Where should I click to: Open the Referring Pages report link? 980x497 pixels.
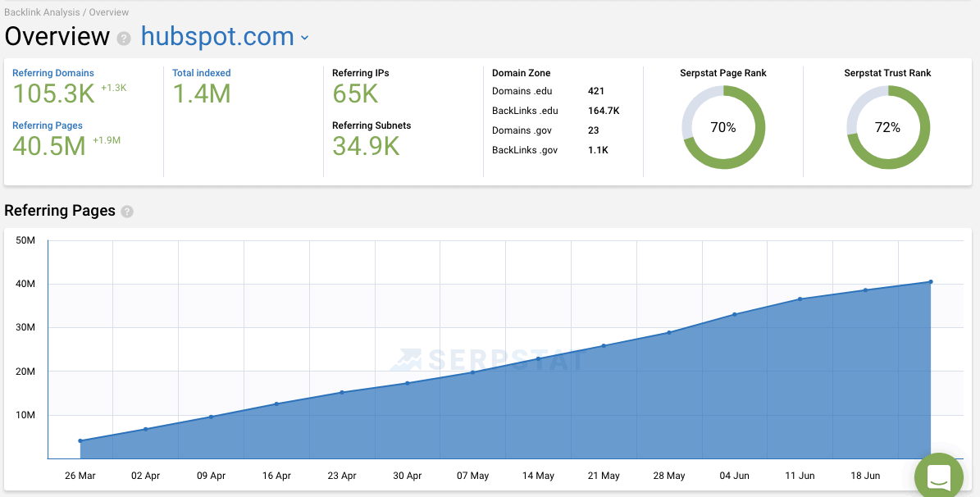coord(48,125)
